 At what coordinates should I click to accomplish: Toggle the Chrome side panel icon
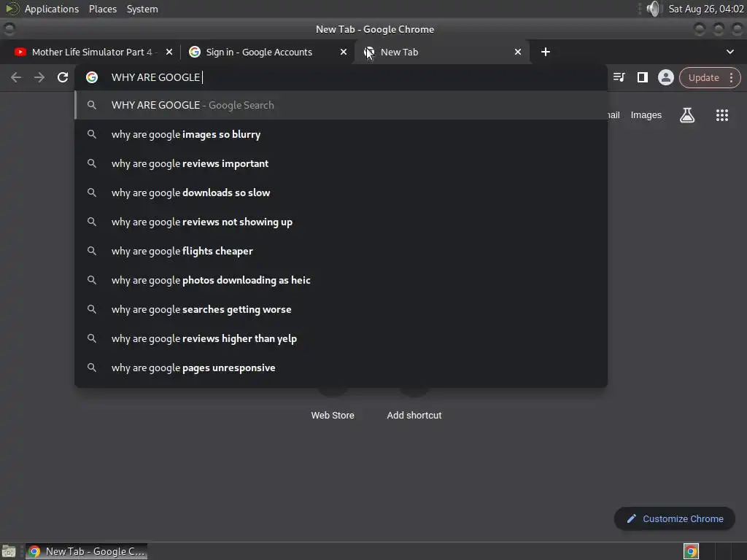coord(642,77)
